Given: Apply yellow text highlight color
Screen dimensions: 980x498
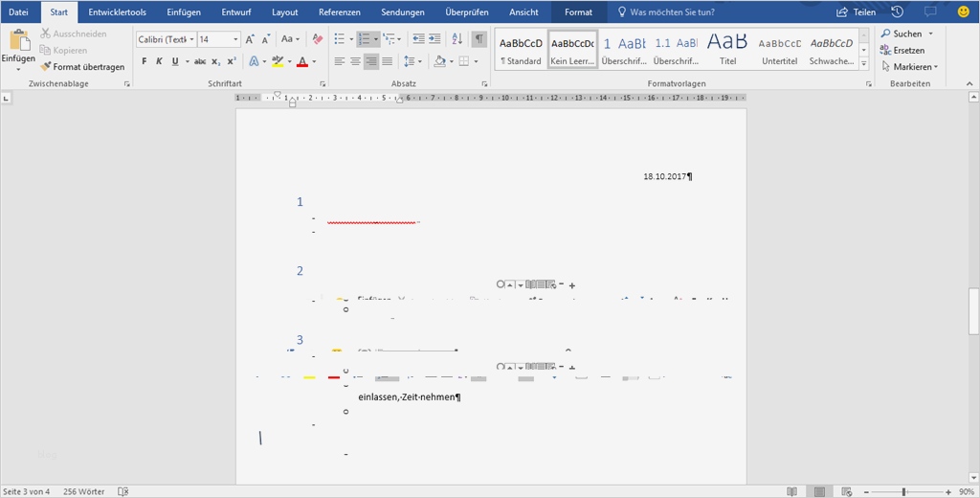Looking at the screenshot, I should pos(278,61).
